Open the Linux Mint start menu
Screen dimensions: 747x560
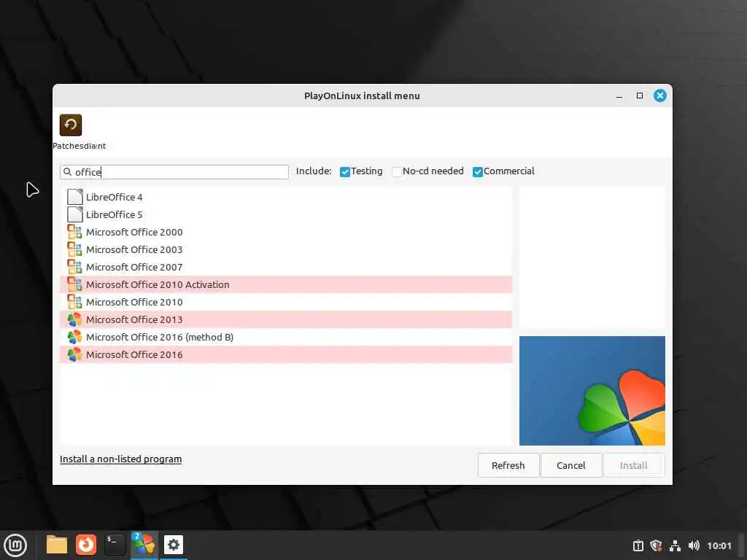pos(15,545)
